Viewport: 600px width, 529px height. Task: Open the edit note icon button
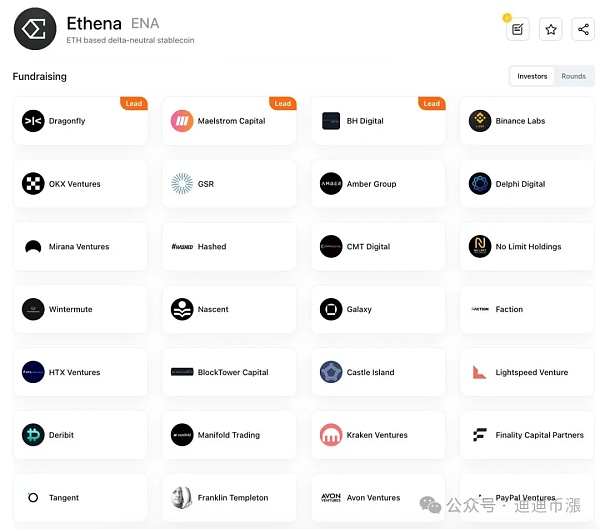518,29
